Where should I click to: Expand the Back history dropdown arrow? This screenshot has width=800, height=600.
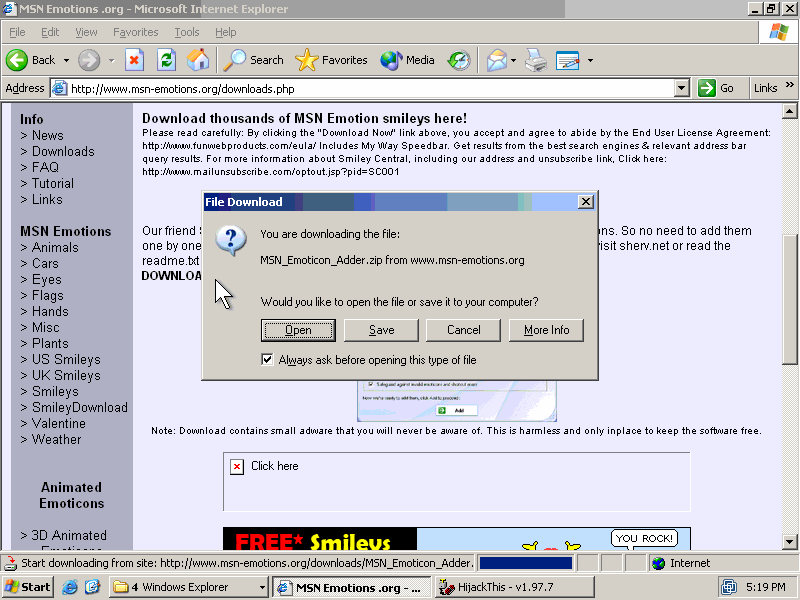(66, 60)
